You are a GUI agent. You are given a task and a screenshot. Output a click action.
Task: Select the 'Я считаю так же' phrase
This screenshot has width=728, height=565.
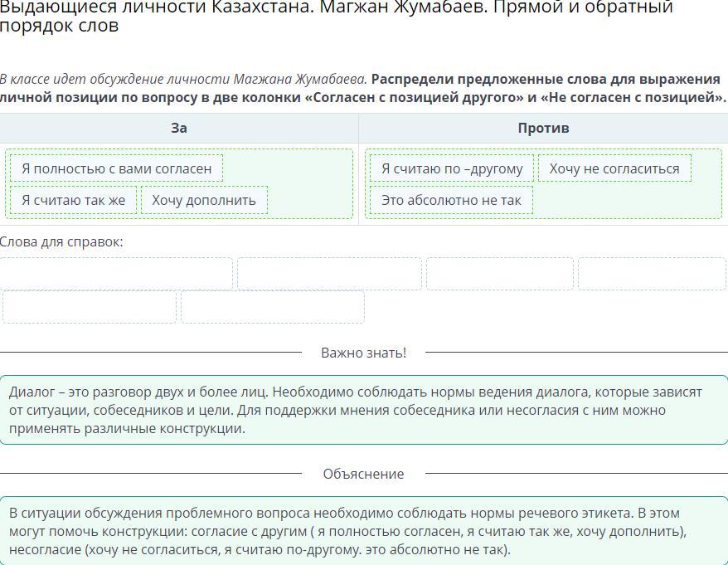coord(74,200)
